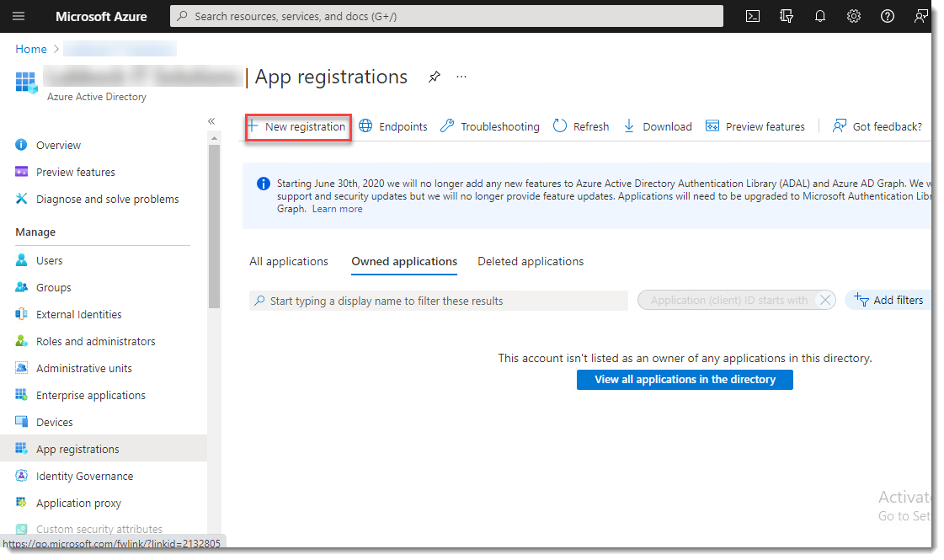
Task: Open the portal hamburger menu
Action: pos(19,16)
